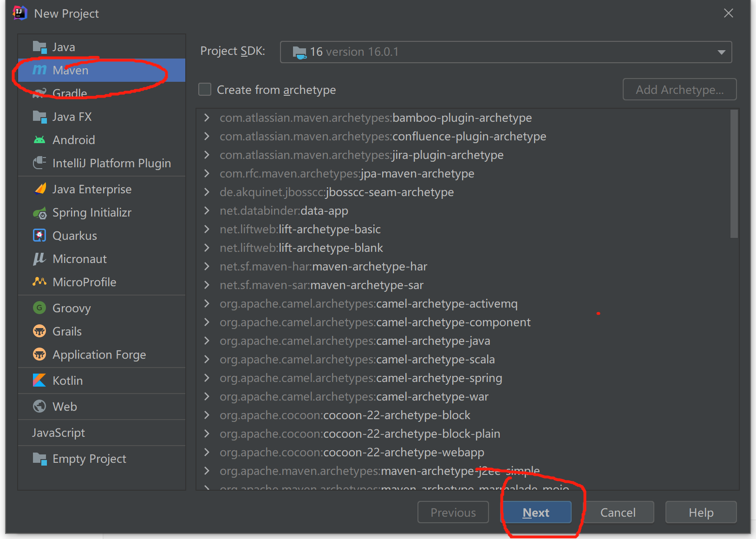The height and width of the screenshot is (539, 756).
Task: Click the Maven 'm' icon
Action: click(40, 70)
